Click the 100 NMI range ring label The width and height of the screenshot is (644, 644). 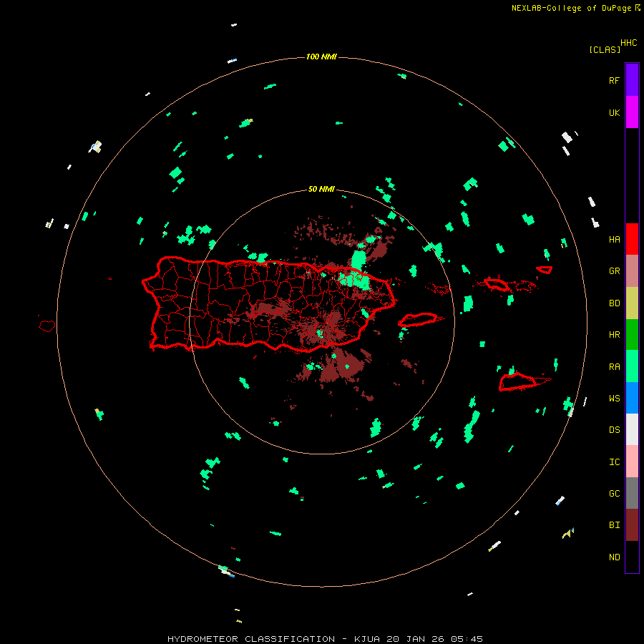321,57
